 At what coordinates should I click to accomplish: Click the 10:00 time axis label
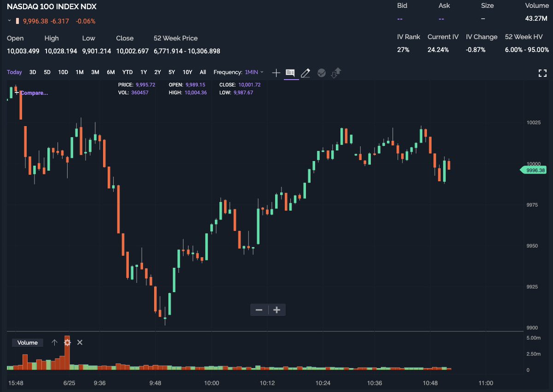[211, 383]
